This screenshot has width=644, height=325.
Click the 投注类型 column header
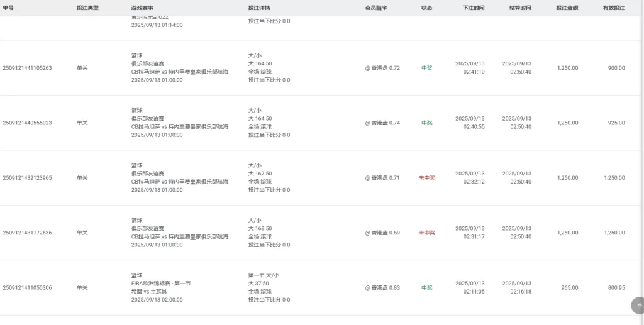[x=87, y=8]
